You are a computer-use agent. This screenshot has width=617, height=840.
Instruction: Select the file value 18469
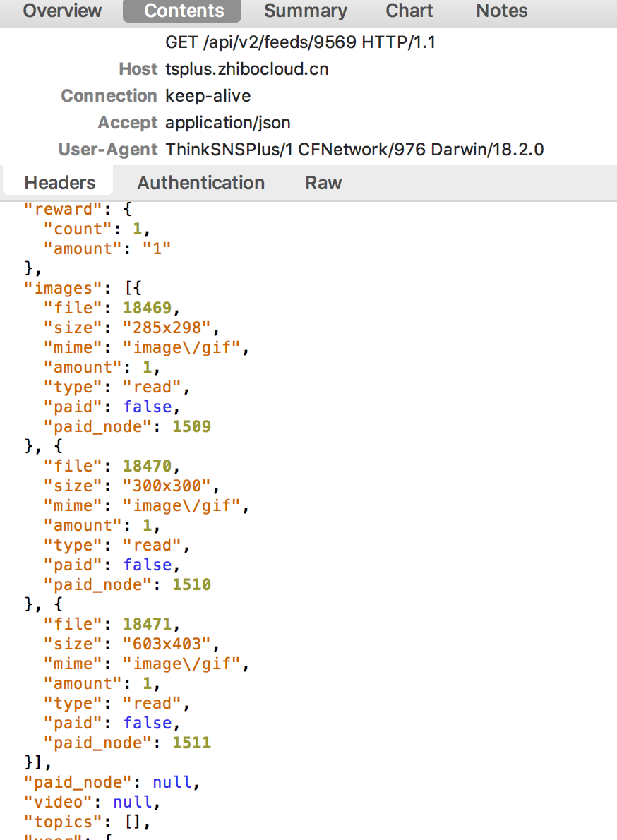148,308
